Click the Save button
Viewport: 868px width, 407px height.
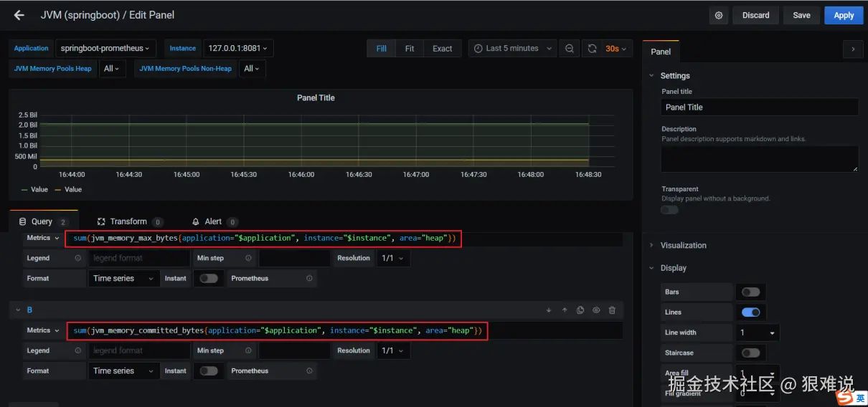pos(802,15)
